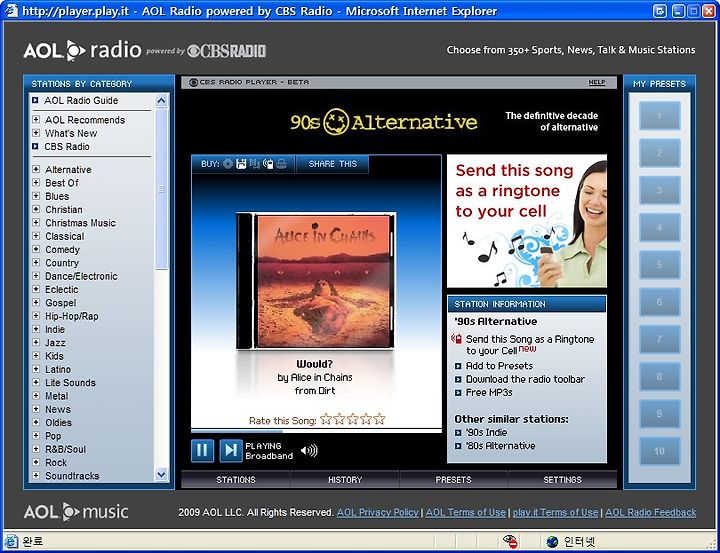Open the AOL Privacy Policy link
The image size is (720, 553).
pos(377,513)
